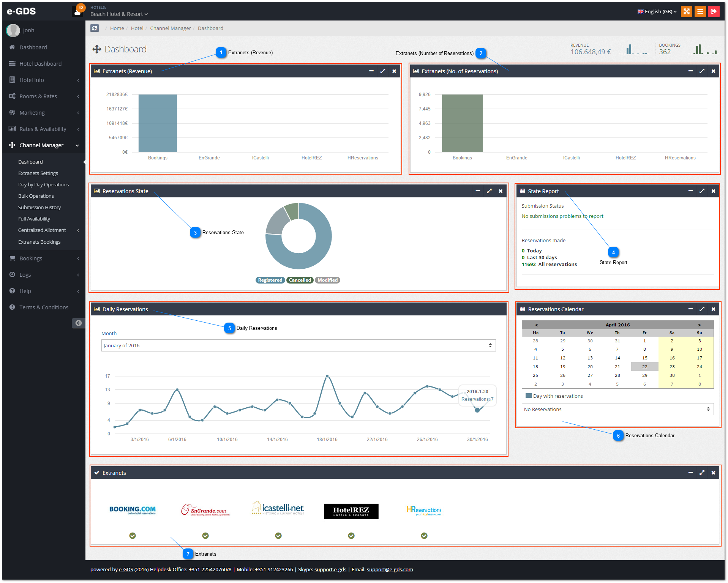Click the Bookings revenue bar

[158, 123]
